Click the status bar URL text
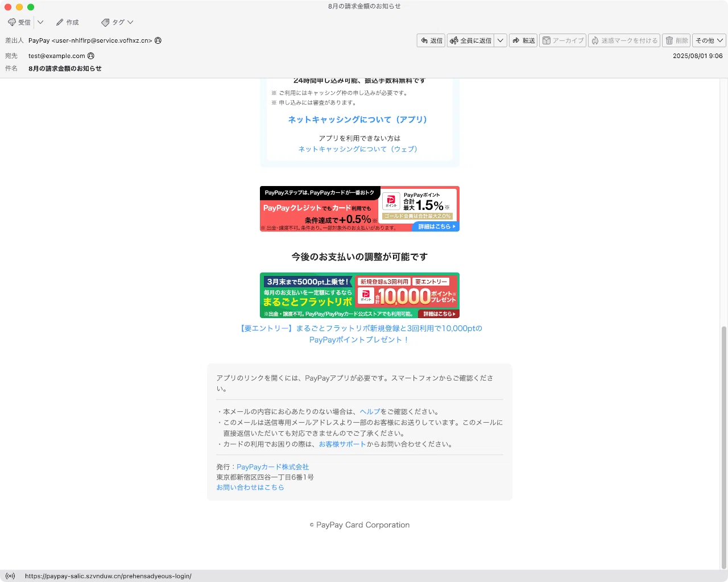Viewport: 728px width, 582px height. pos(108,576)
